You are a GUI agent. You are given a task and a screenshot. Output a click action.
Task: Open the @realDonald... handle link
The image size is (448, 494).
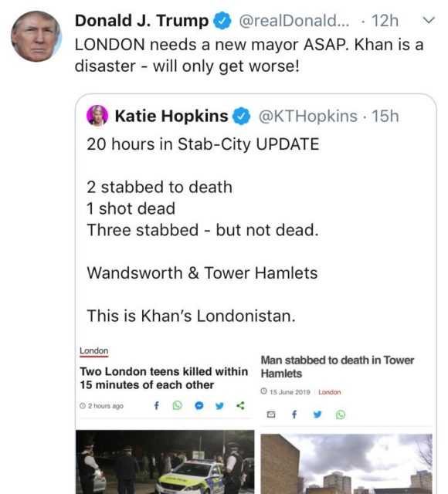(x=294, y=21)
